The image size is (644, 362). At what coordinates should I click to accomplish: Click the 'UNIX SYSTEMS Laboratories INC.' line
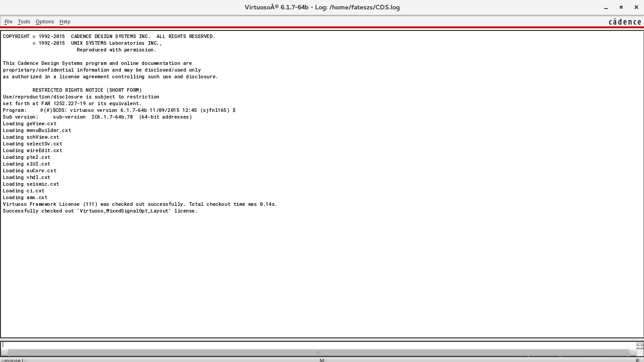[97, 43]
